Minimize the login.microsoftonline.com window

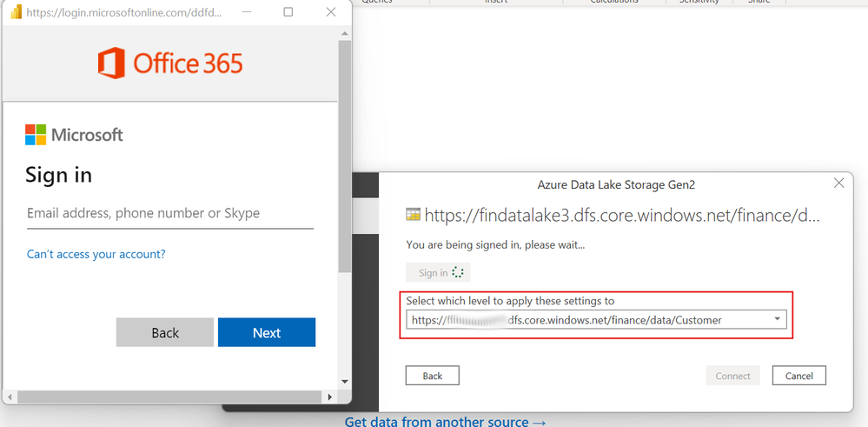[245, 11]
